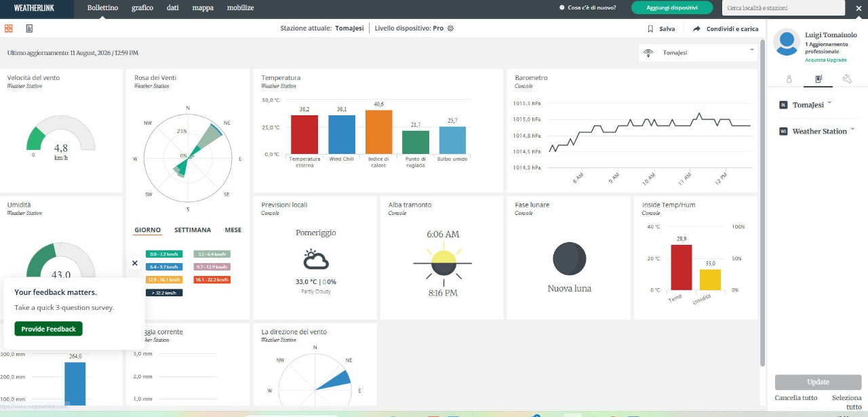Open the mobilize tab
The height and width of the screenshot is (417, 868).
coord(240,8)
